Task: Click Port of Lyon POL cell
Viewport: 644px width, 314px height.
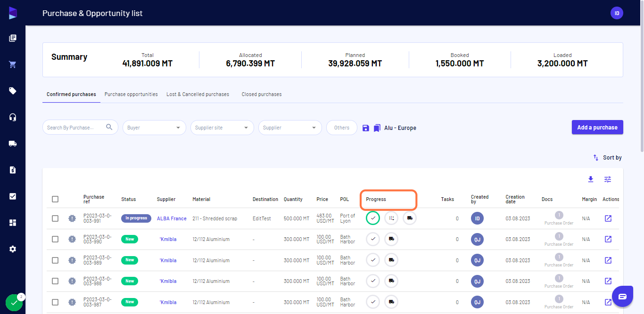Action: (x=347, y=218)
